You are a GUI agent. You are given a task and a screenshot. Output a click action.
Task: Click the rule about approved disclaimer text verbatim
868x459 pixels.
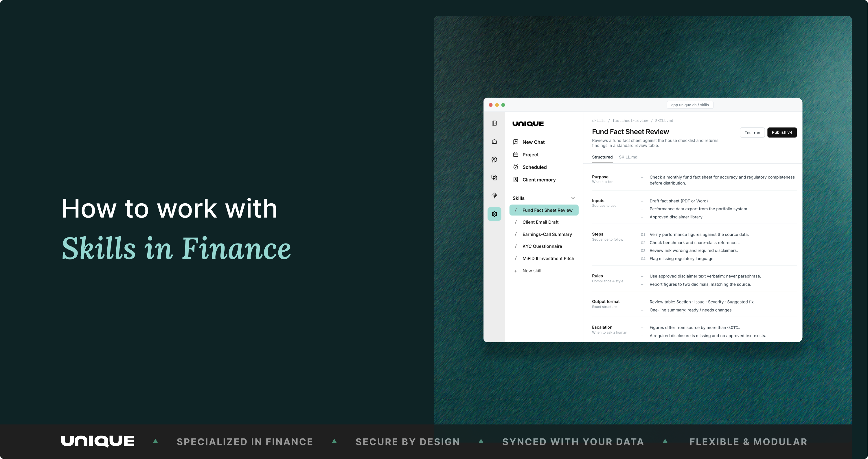tap(705, 276)
